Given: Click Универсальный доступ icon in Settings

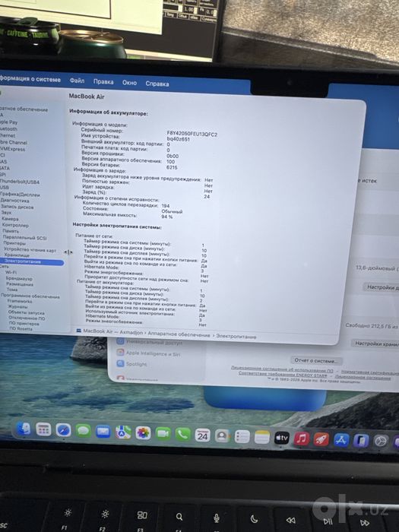Looking at the screenshot, I should 120,341.
